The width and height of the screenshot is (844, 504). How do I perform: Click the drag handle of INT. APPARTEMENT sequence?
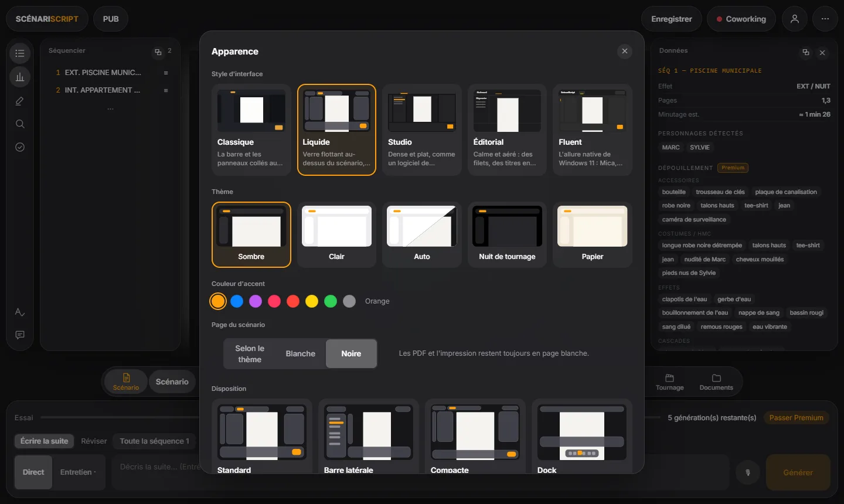pos(166,90)
